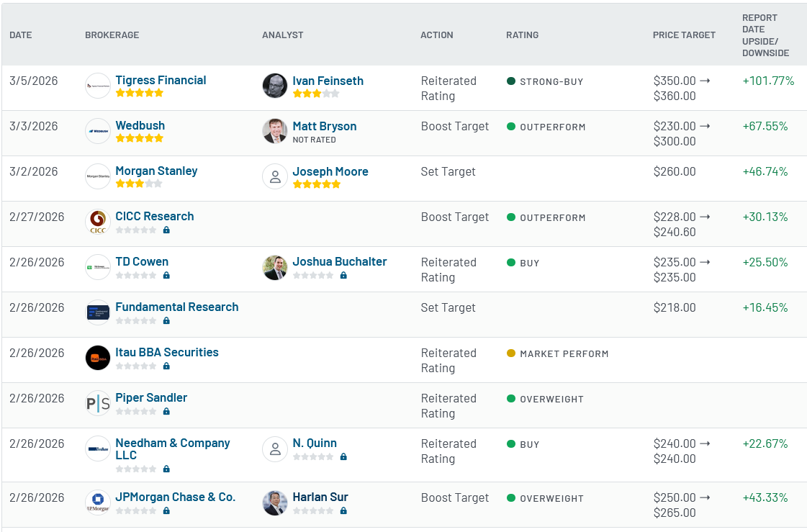Viewport: 807px width, 532px height.
Task: Select the DATE column header
Action: point(21,35)
